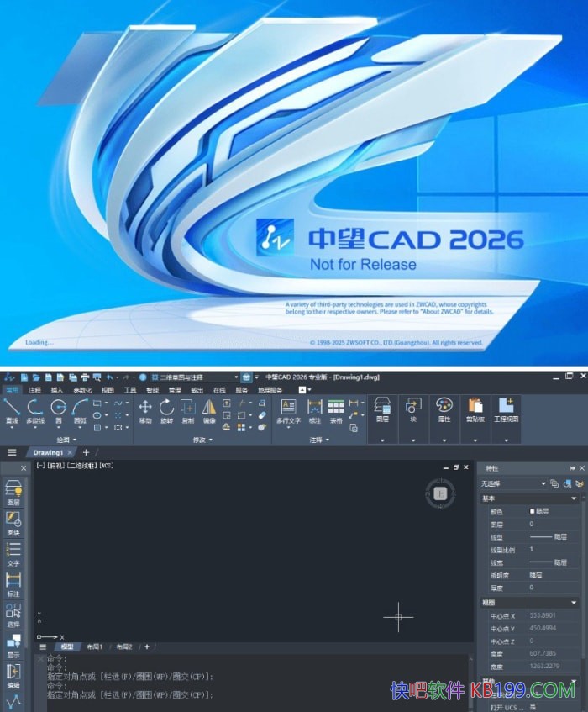Expand the 绘图 panel dropdown arrow

coord(75,440)
